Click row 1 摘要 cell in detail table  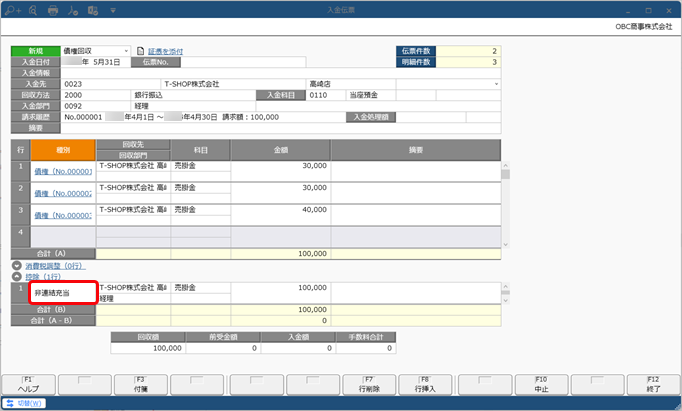pyautogui.click(x=416, y=171)
